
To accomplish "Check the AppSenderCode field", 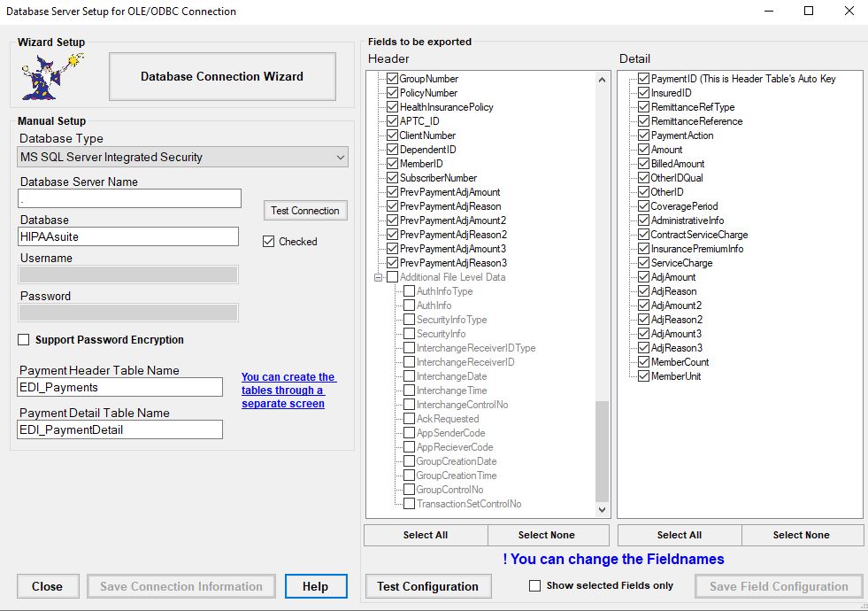I will tap(409, 433).
